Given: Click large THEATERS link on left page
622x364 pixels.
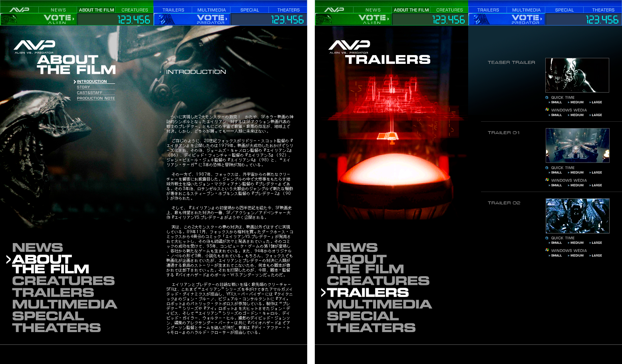Looking at the screenshot, I should pos(57,328).
